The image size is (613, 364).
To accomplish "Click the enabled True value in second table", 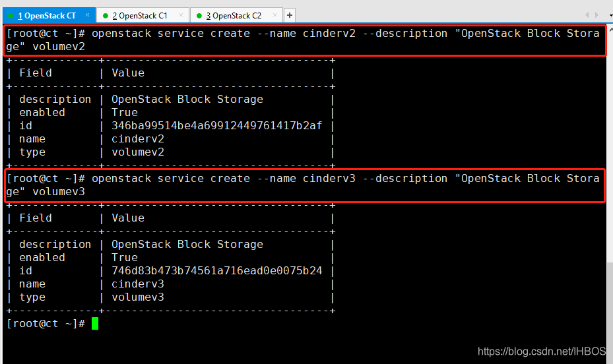I will click(x=125, y=257).
